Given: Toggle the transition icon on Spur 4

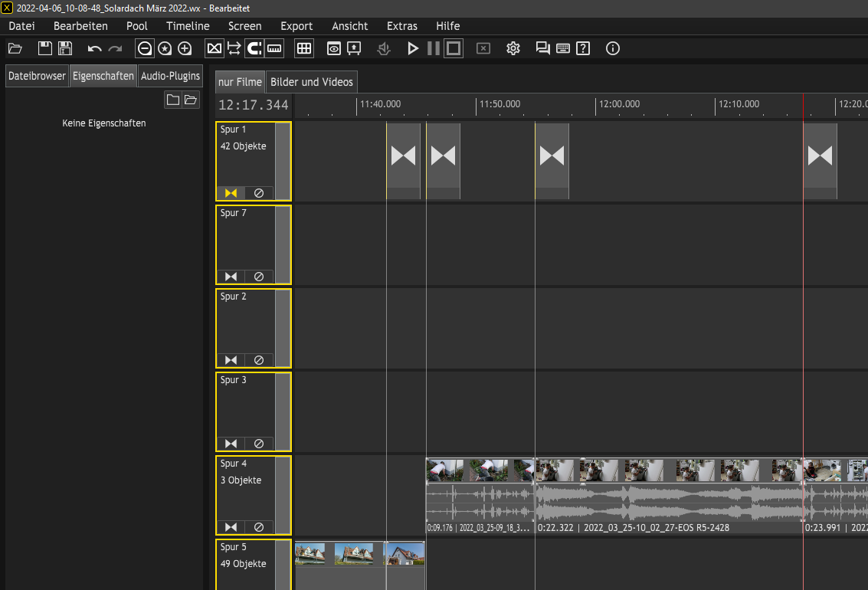Looking at the screenshot, I should [231, 527].
